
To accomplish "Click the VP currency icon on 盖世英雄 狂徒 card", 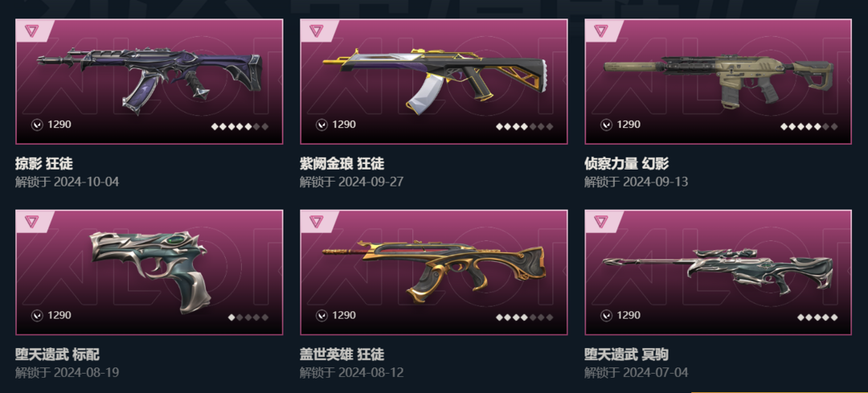I will [x=321, y=316].
